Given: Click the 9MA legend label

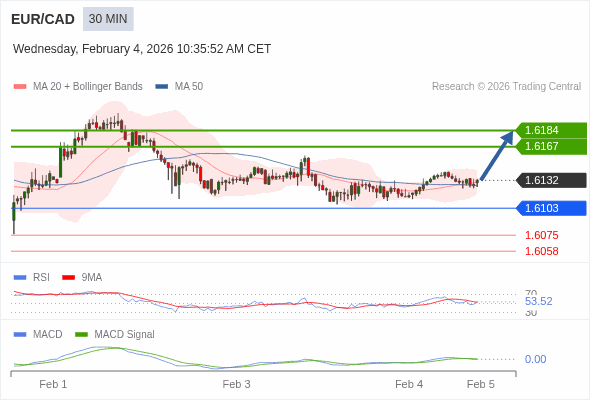Looking at the screenshot, I should (92, 278).
